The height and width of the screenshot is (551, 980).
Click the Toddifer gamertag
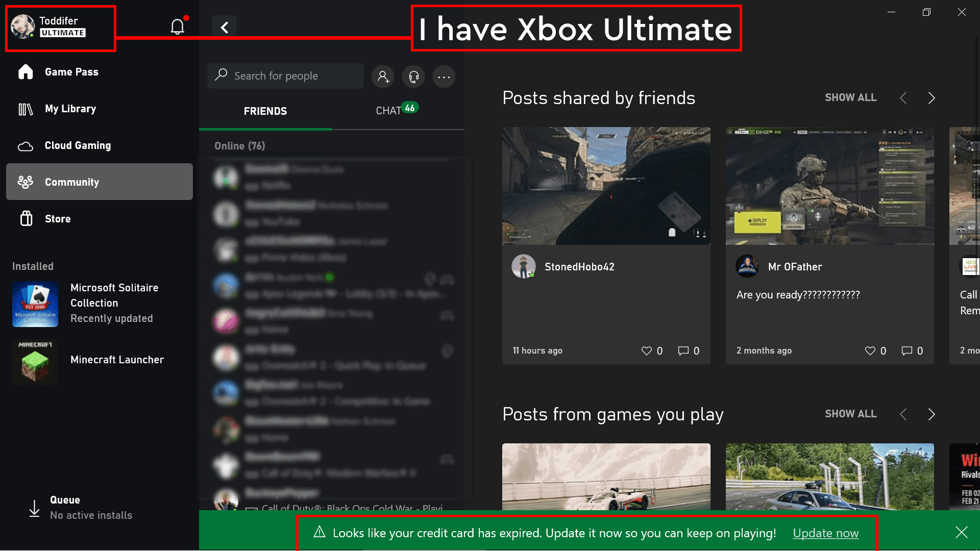tap(59, 21)
